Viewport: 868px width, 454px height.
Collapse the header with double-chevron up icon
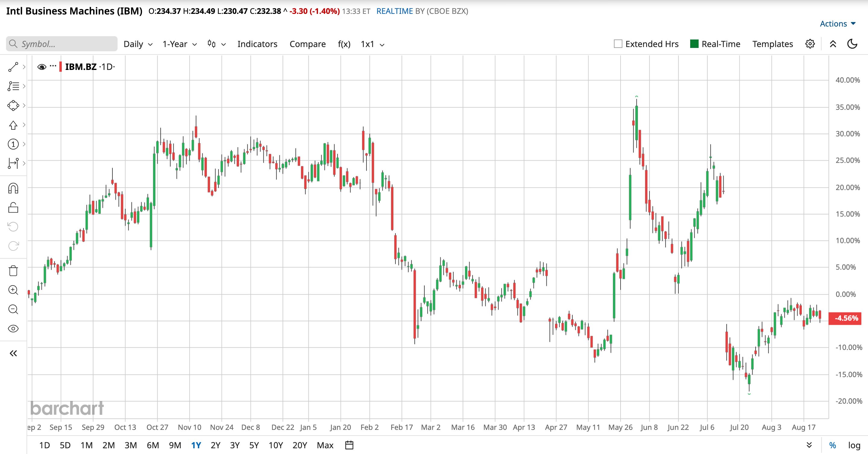pos(833,44)
